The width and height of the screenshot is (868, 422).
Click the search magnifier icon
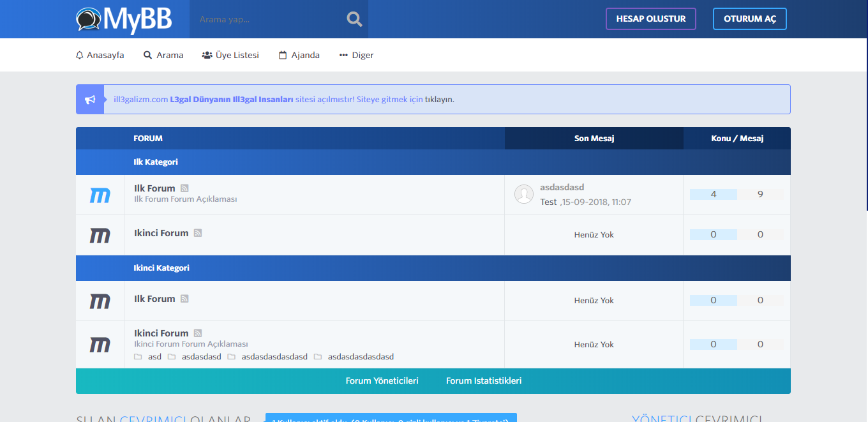click(x=354, y=19)
